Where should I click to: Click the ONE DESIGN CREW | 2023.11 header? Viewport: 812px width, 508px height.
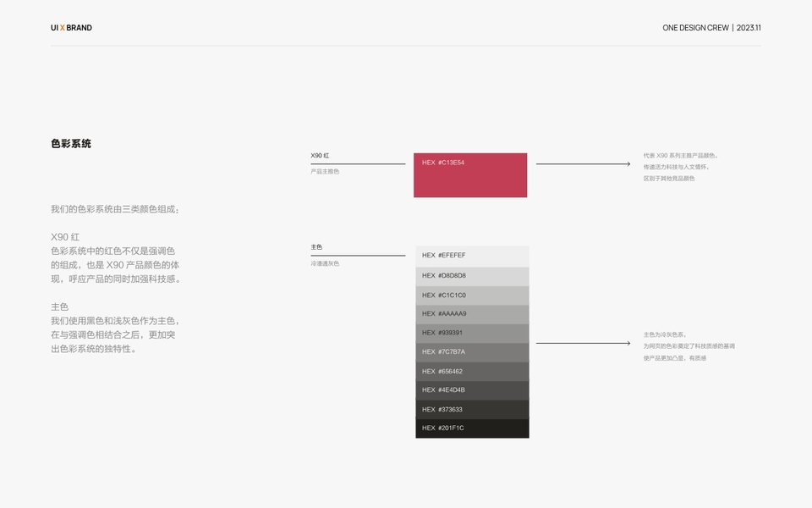711,28
